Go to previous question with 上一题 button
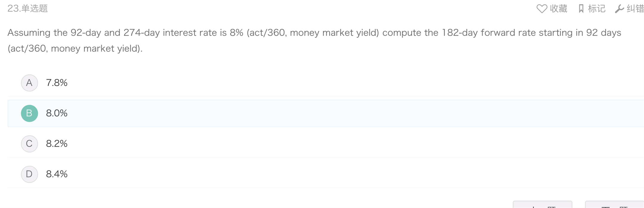 542,205
